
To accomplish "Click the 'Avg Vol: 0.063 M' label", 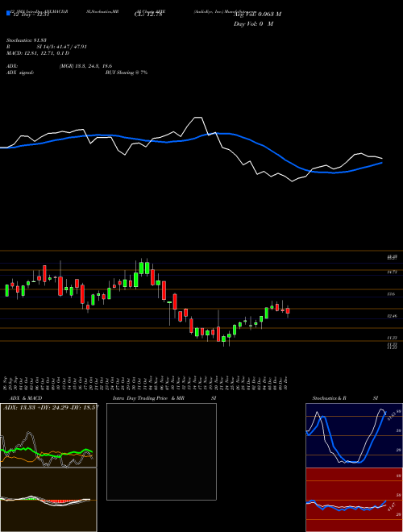I will (x=257, y=14).
